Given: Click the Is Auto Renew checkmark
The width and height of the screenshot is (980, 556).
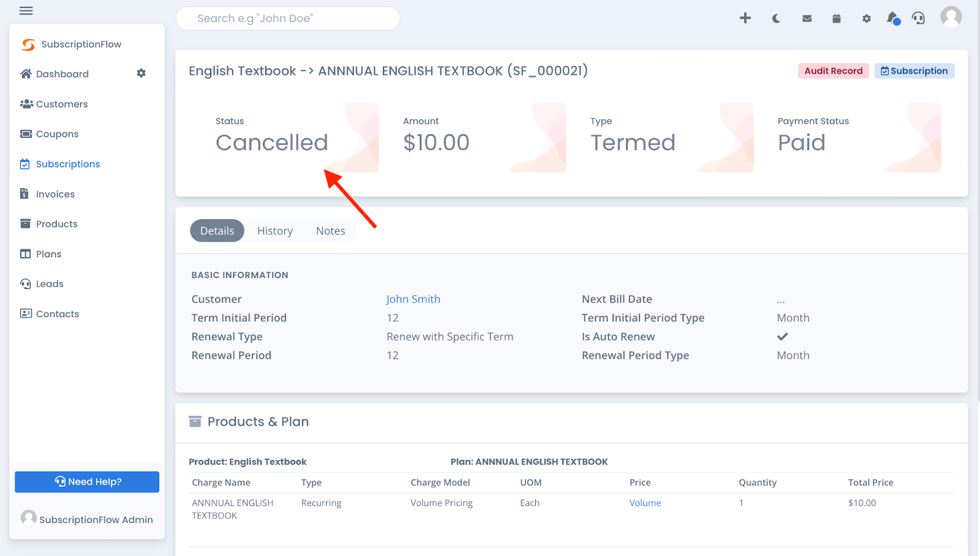Looking at the screenshot, I should 782,337.
